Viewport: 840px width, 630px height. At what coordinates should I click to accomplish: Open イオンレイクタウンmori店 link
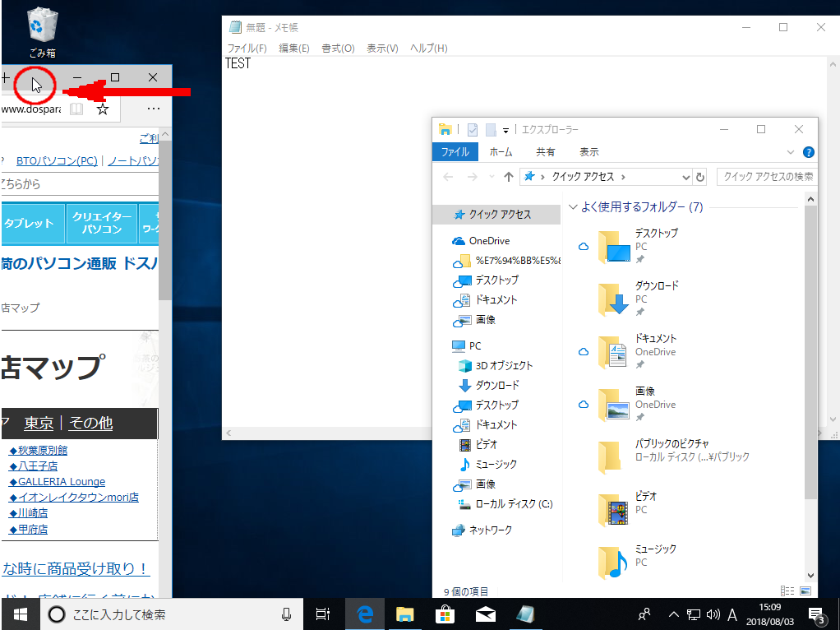tap(74, 498)
